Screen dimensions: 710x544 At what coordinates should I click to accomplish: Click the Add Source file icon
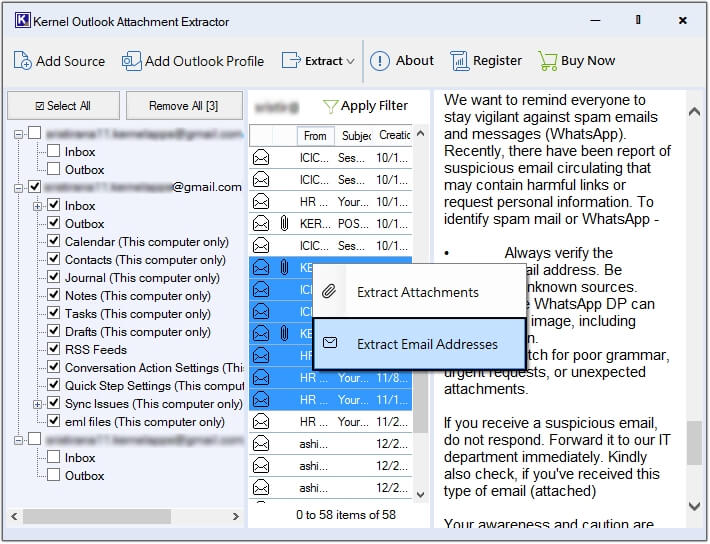22,61
